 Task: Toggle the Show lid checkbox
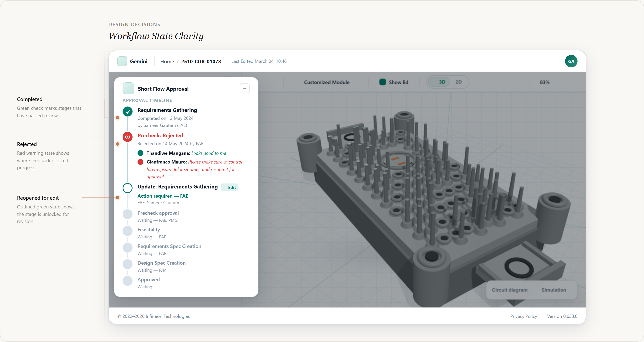(x=382, y=82)
